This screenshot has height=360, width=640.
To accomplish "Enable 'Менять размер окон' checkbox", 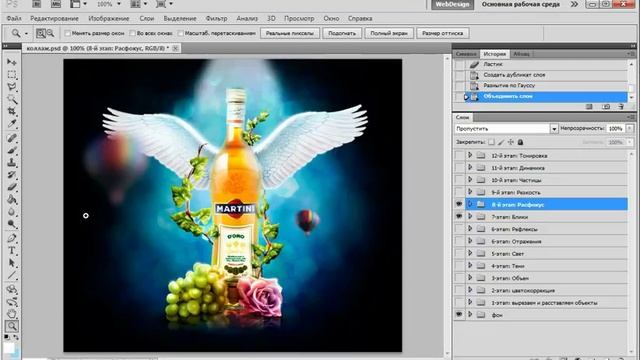I will click(68, 33).
